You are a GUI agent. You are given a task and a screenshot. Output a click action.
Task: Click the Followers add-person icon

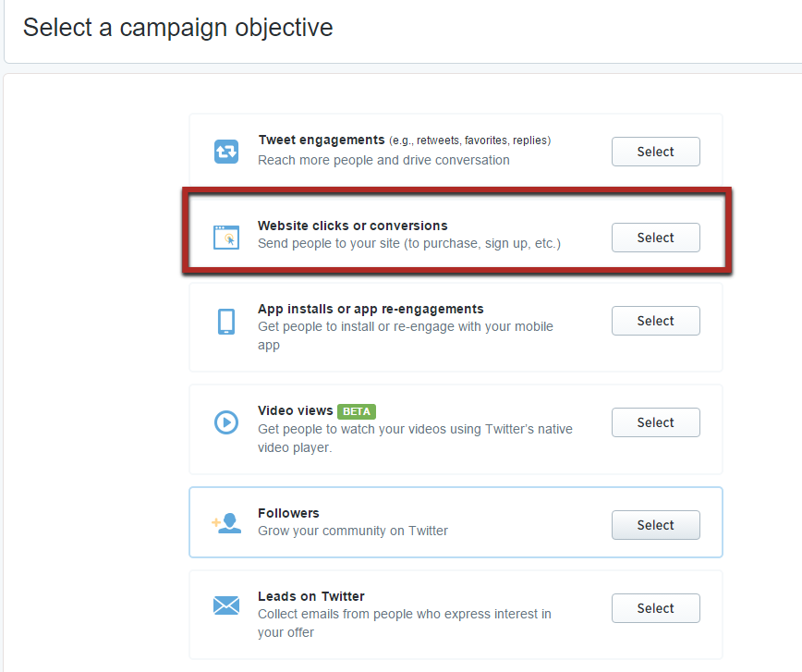(226, 523)
